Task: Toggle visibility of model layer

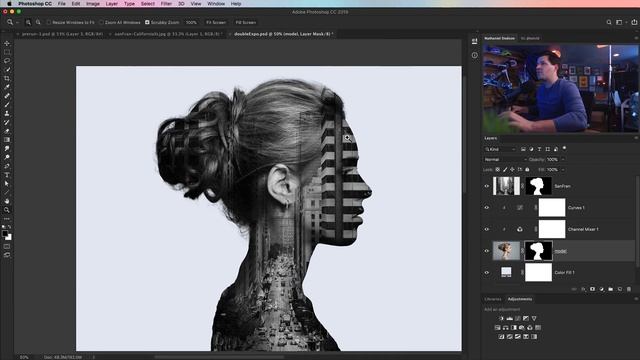Action: (487, 251)
